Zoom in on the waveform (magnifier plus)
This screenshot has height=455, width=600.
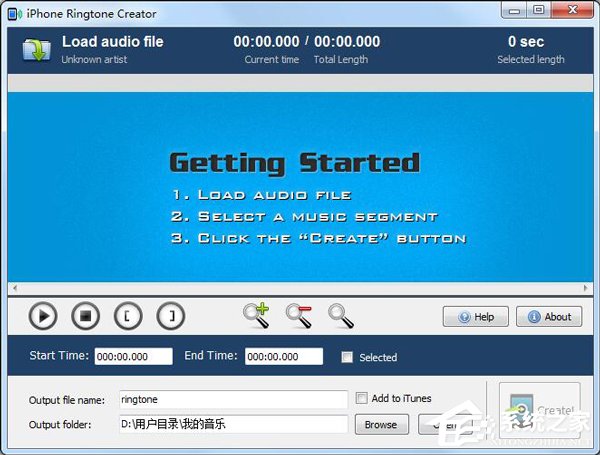(256, 315)
